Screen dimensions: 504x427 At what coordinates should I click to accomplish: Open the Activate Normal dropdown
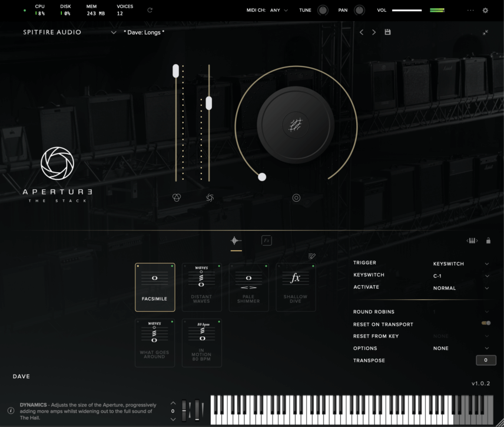[x=461, y=288]
